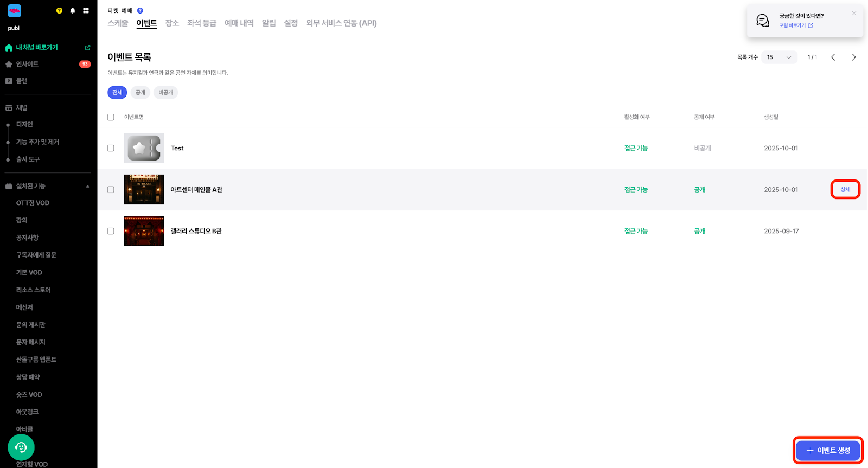Image resolution: width=868 pixels, height=468 pixels.
Task: Click the 이벤트 생성 button
Action: pyautogui.click(x=828, y=450)
